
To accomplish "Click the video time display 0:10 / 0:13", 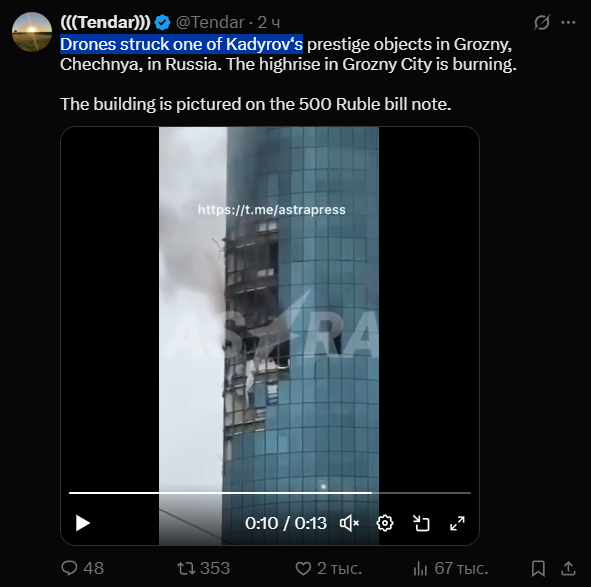I will [286, 523].
